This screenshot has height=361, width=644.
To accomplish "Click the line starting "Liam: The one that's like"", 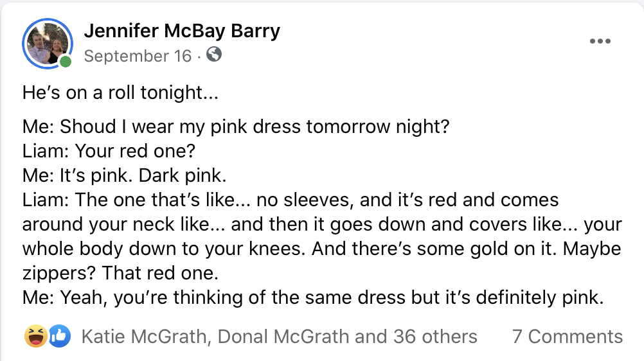I will 291,200.
